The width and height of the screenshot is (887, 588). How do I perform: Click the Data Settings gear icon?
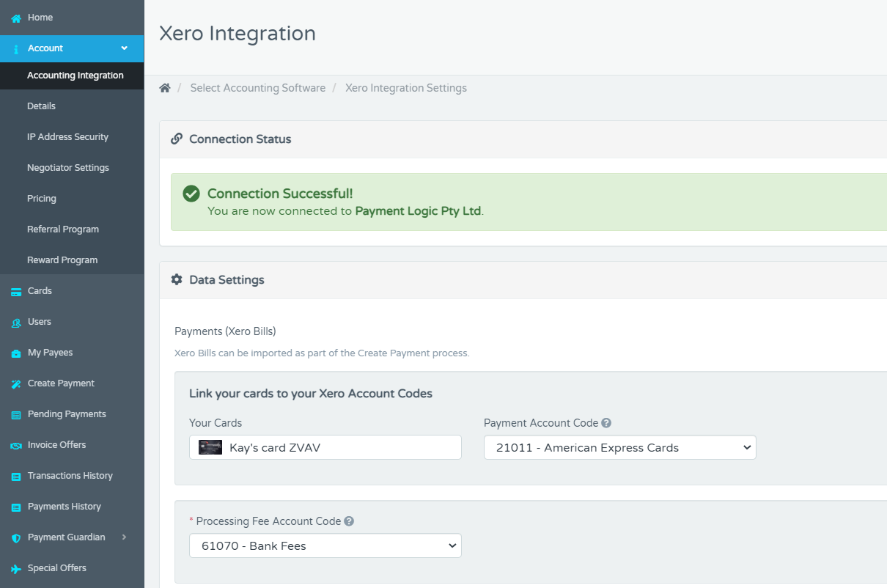coord(177,279)
